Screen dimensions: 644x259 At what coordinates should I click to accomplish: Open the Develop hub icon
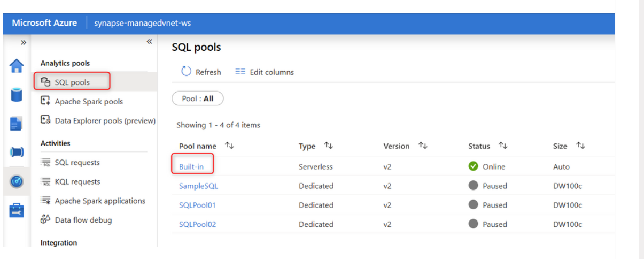17,124
